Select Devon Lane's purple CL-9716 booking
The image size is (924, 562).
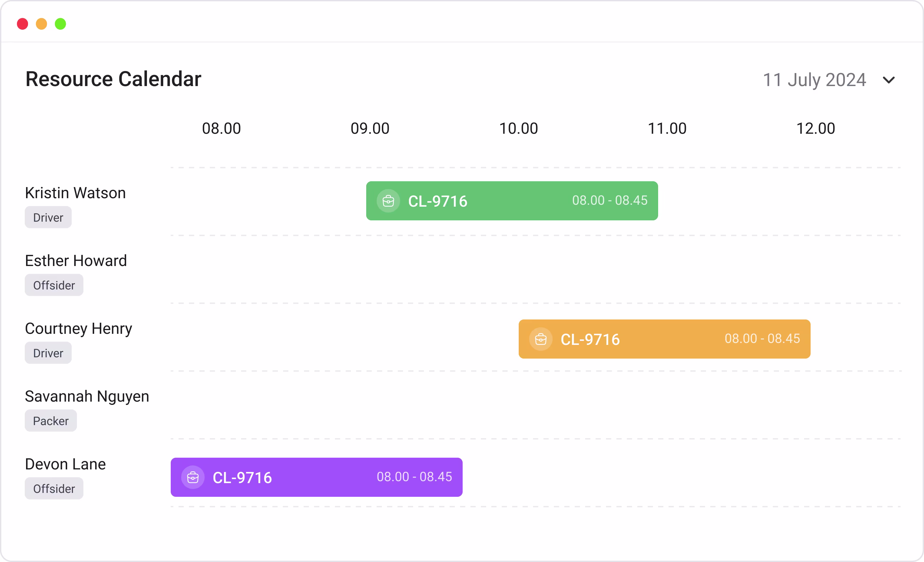tap(316, 477)
